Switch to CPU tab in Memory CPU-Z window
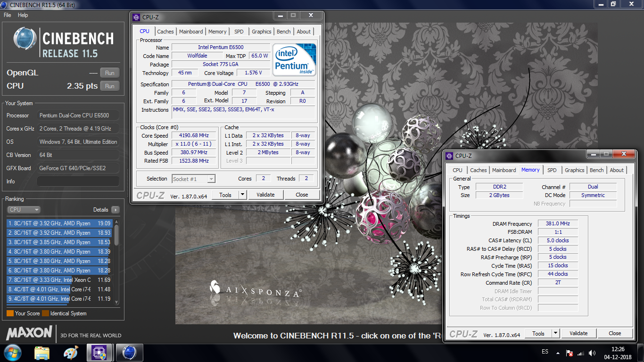Viewport: 644px width, 362px height. (457, 170)
